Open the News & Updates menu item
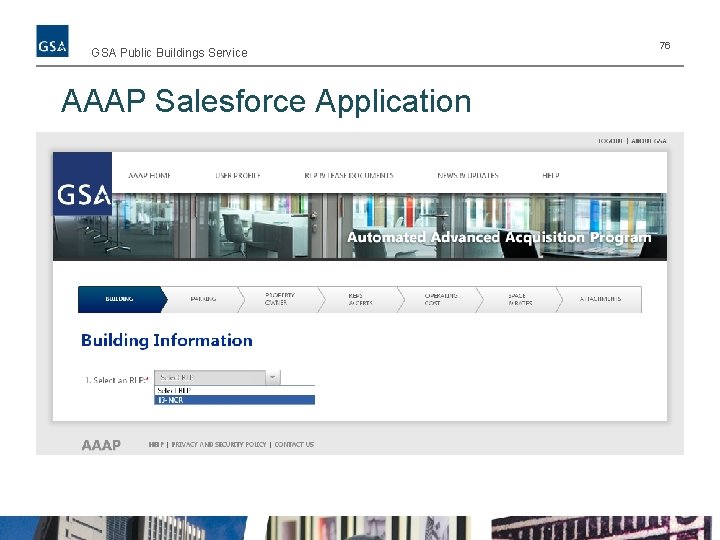720x540 pixels. tap(467, 175)
